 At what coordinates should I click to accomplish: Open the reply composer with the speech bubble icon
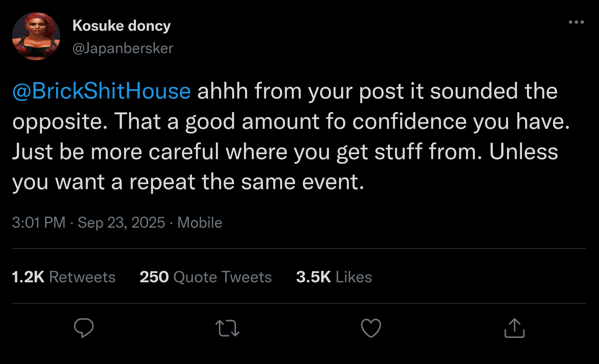(x=84, y=328)
